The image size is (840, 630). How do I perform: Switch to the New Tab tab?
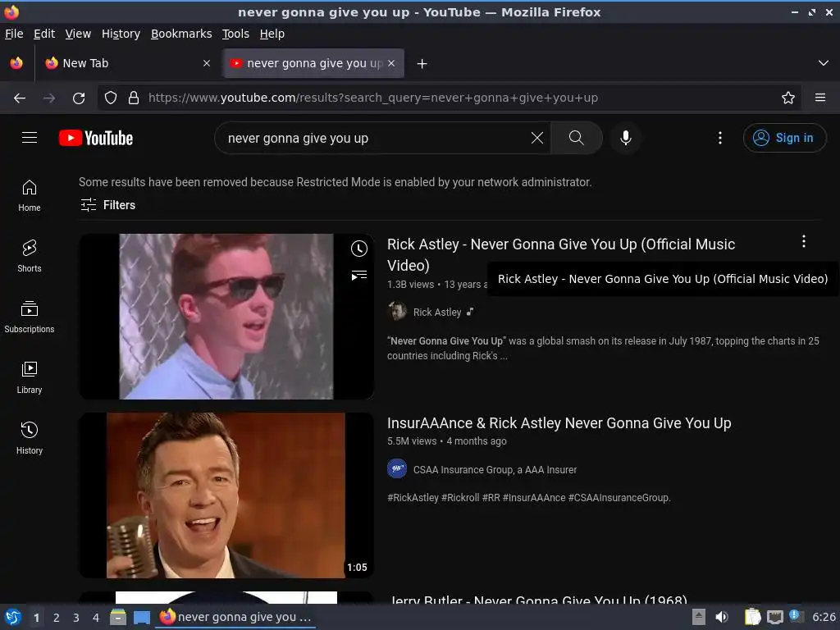tap(127, 63)
